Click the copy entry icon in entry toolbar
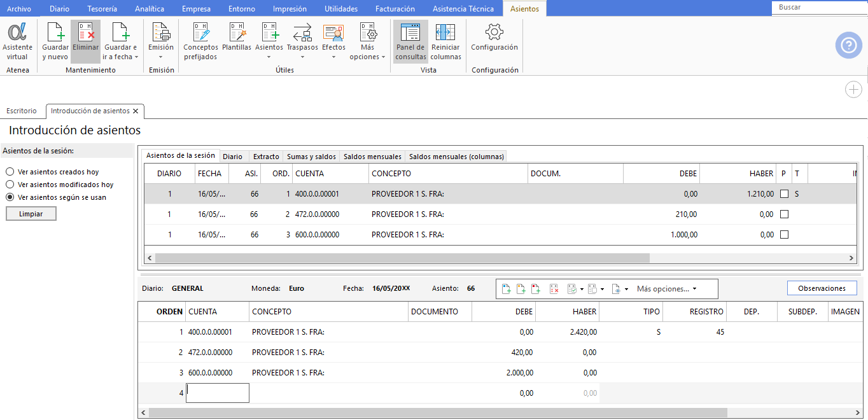Viewport: 868px width, 420px height. tap(592, 289)
